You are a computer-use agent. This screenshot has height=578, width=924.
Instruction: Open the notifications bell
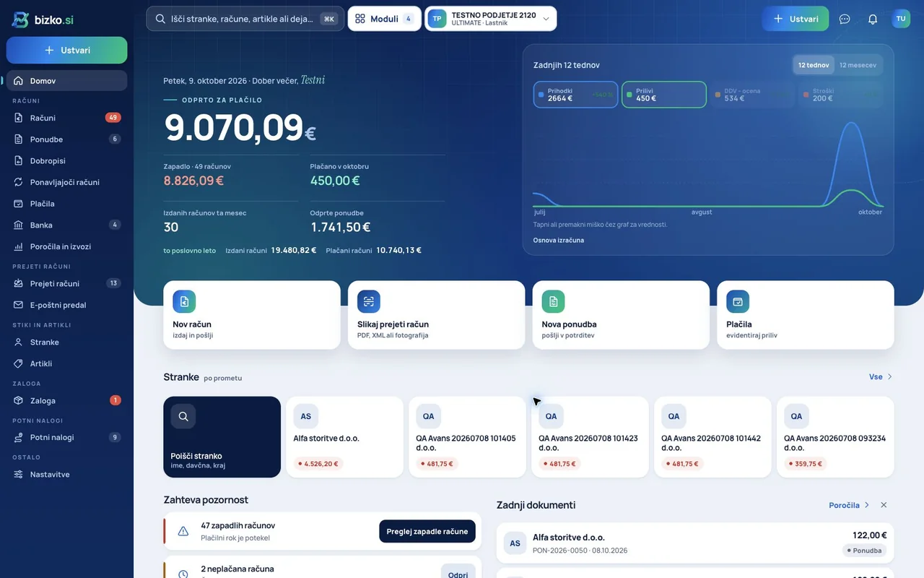click(x=873, y=19)
